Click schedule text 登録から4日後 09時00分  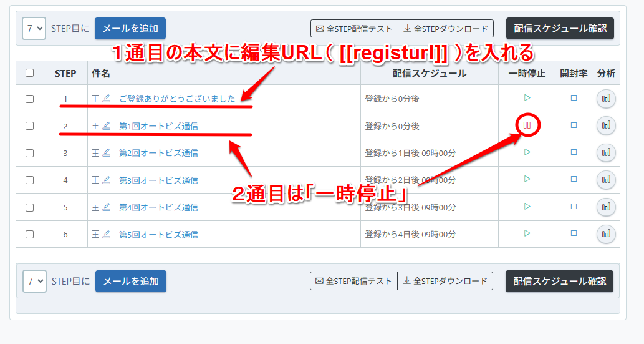tap(410, 235)
